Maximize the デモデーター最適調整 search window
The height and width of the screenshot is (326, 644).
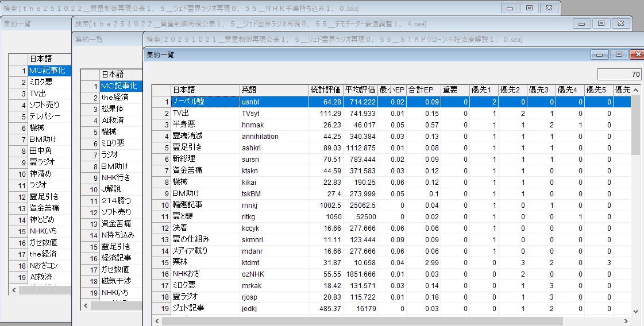click(x=601, y=24)
